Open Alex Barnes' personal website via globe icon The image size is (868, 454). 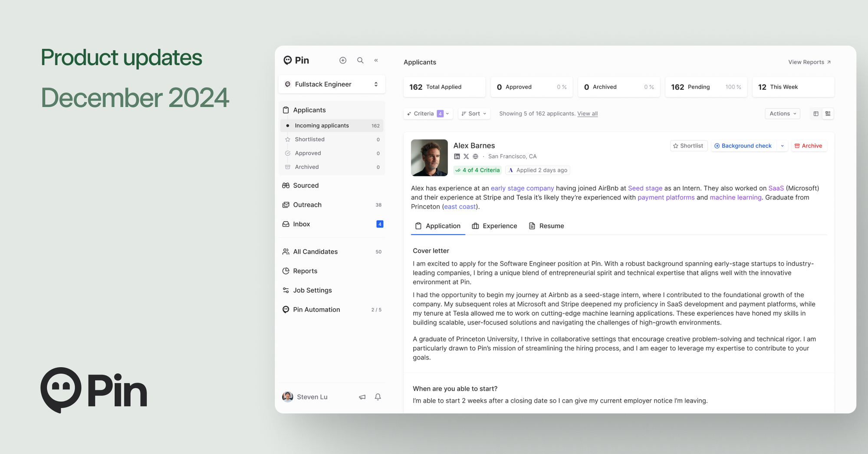pyautogui.click(x=475, y=156)
